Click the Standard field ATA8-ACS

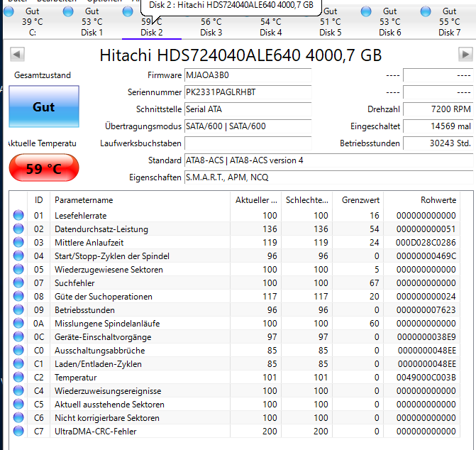tap(329, 160)
